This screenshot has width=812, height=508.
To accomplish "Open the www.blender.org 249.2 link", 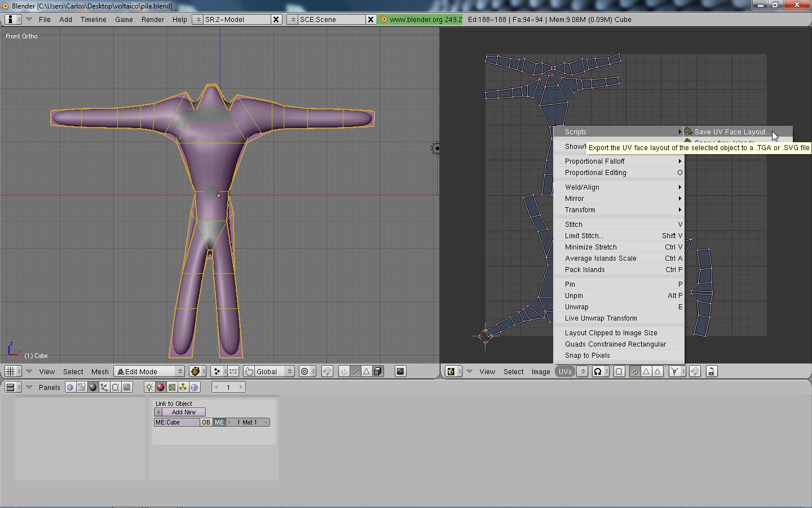I will coord(421,19).
